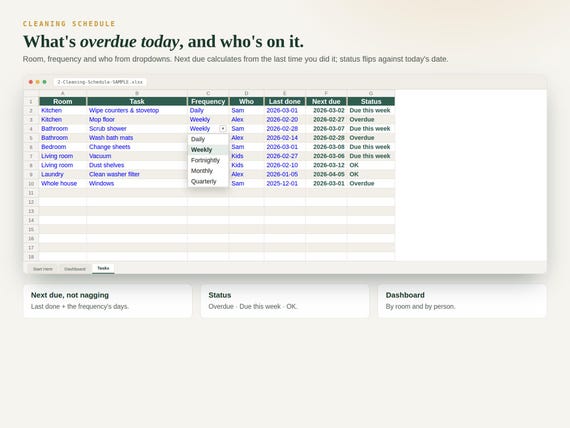Click the next due date 2026-03-02
The height and width of the screenshot is (428, 570).
326,111
